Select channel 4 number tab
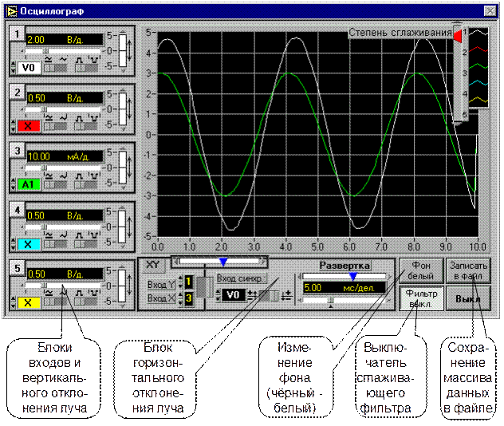Viewport: 504px width, 426px height. pos(17,211)
